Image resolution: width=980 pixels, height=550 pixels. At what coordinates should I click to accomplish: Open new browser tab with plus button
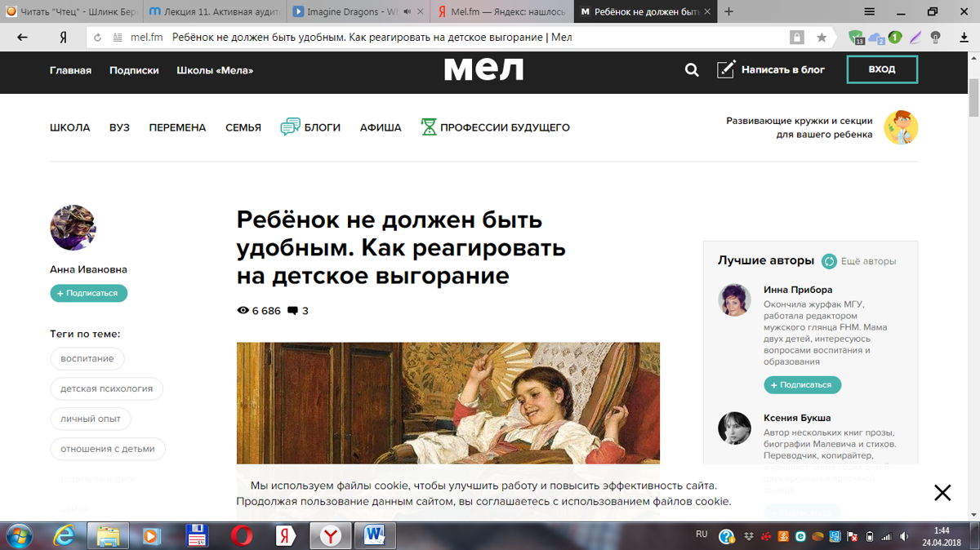pos(728,11)
